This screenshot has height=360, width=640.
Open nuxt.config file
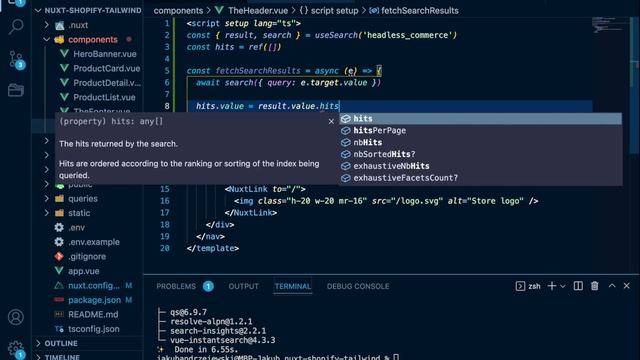(94, 286)
